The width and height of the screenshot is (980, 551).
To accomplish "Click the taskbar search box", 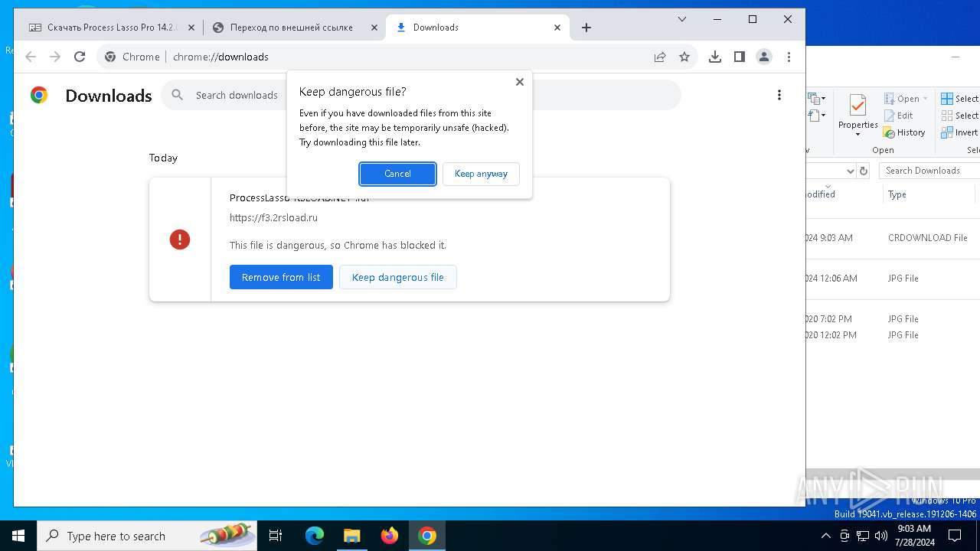I will pyautogui.click(x=147, y=536).
